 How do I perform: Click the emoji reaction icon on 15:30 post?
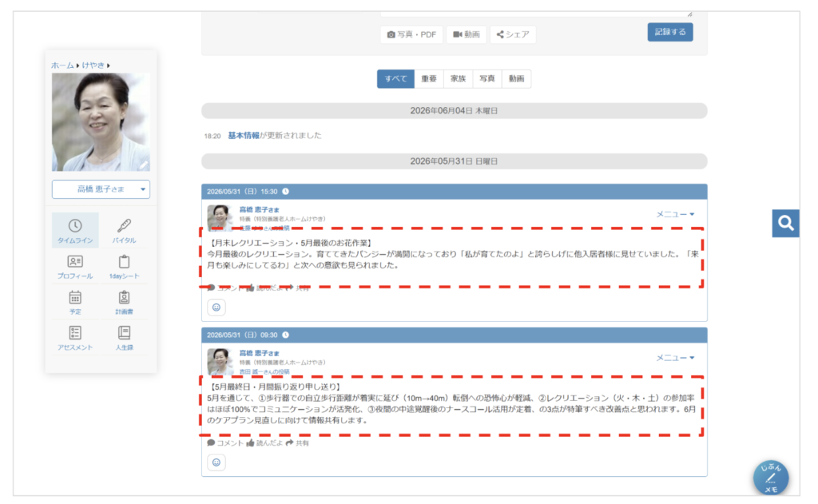(216, 308)
